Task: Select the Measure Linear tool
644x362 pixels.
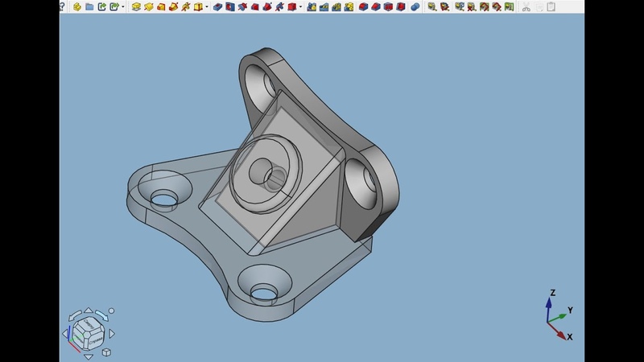Action: coord(432,6)
